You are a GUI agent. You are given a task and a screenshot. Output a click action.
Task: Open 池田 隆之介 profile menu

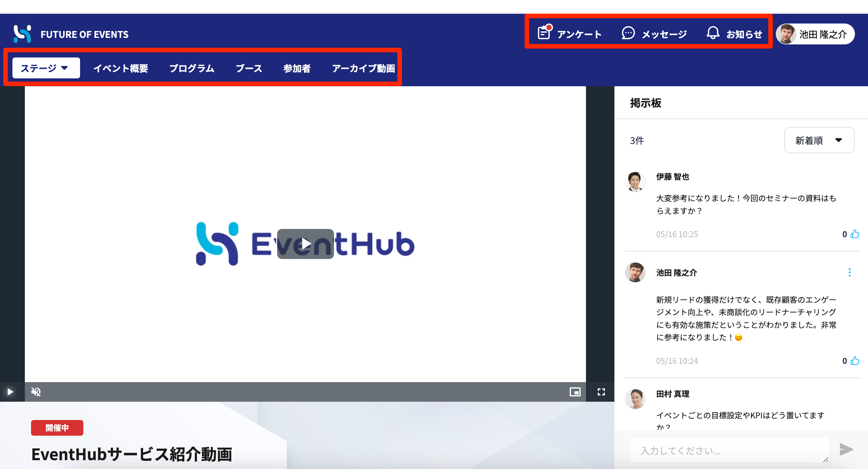point(815,34)
